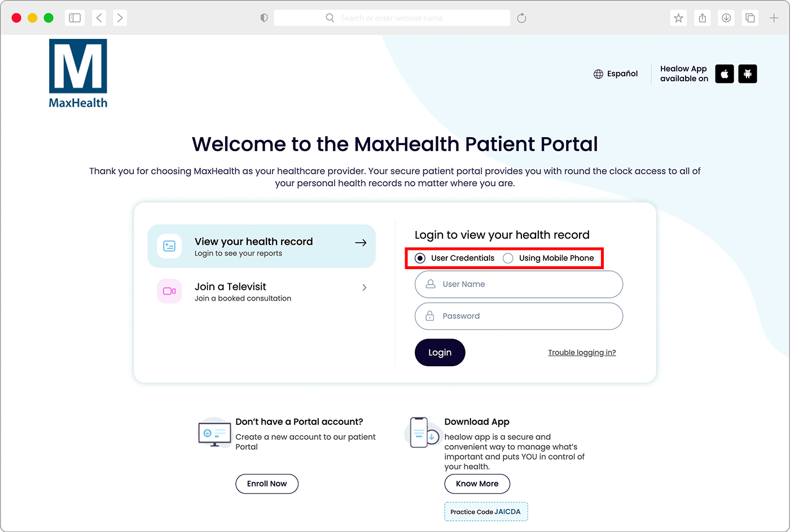
Task: Click the Safari share icon
Action: 703,18
